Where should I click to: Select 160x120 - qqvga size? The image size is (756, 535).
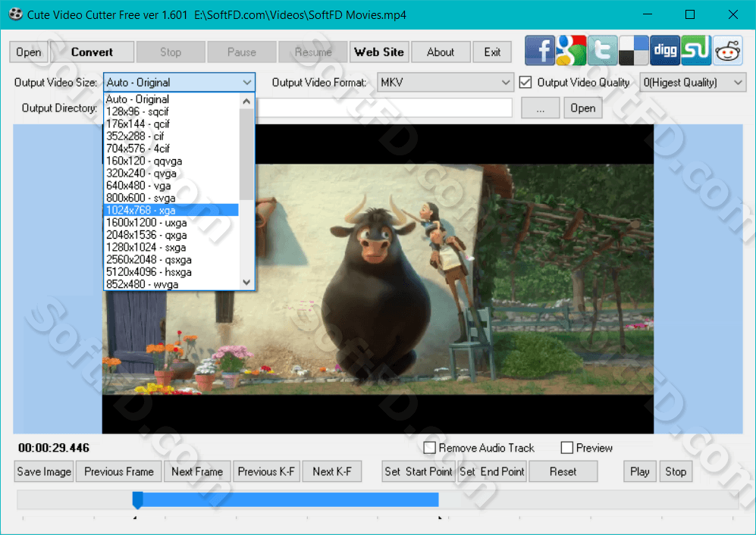pyautogui.click(x=171, y=161)
